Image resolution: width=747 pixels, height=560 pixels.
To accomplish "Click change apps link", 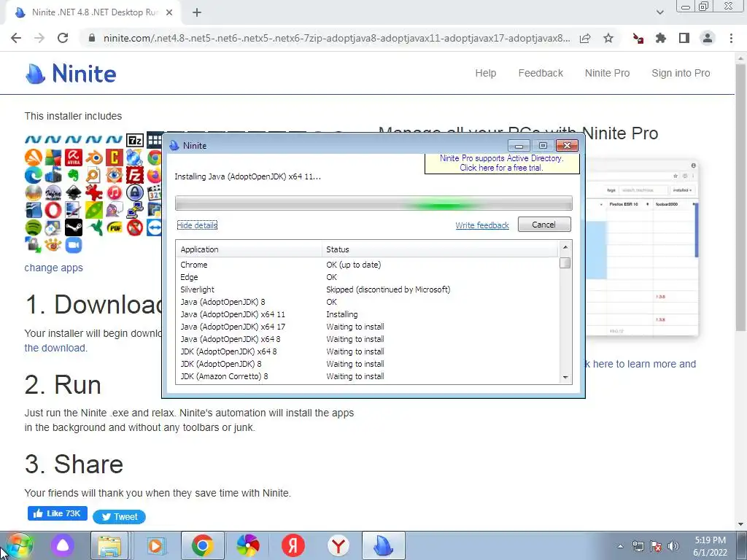I will pyautogui.click(x=54, y=268).
